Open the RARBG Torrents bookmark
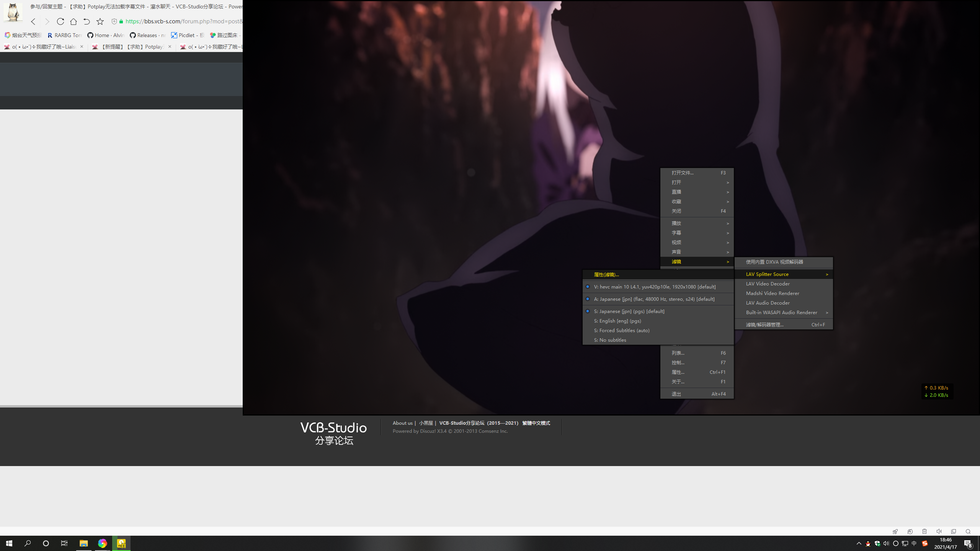The width and height of the screenshot is (980, 551). coord(65,35)
